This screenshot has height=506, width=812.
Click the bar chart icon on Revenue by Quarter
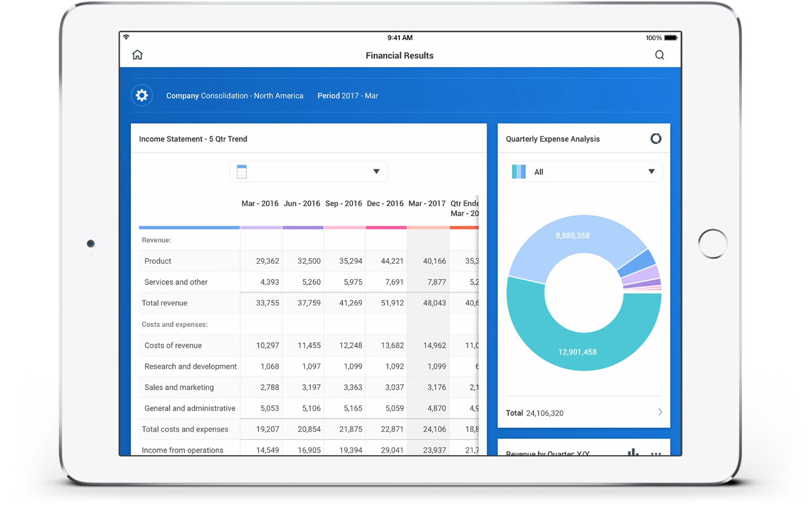tap(633, 452)
